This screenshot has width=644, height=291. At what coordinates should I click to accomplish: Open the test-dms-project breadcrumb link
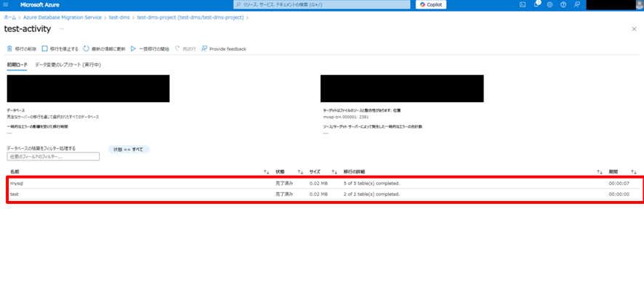pyautogui.click(x=190, y=17)
